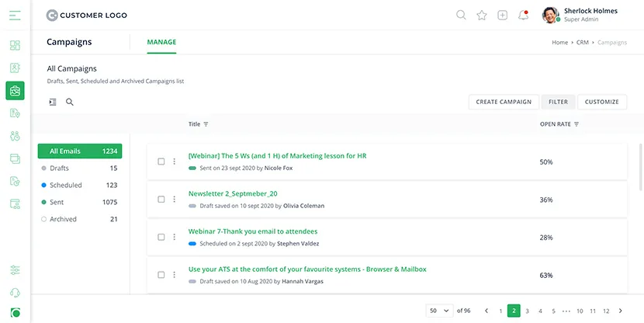Click the CUSTOMIZE button
The height and width of the screenshot is (323, 644).
pos(602,102)
